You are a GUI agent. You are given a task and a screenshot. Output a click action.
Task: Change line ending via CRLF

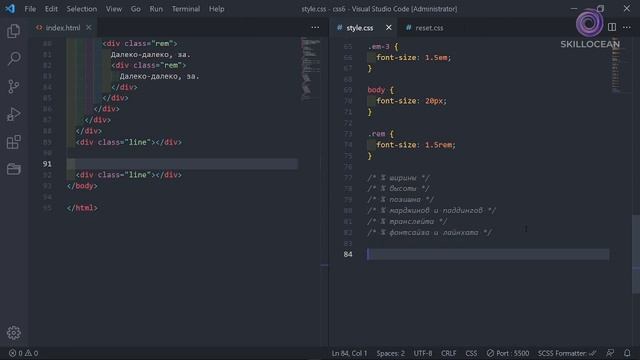pos(448,353)
